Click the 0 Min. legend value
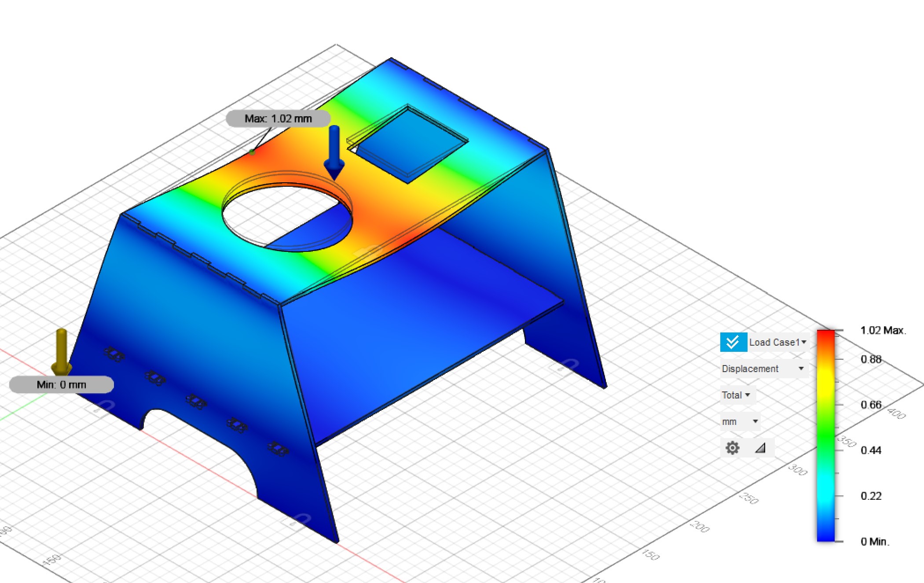924x583 pixels. [875, 542]
